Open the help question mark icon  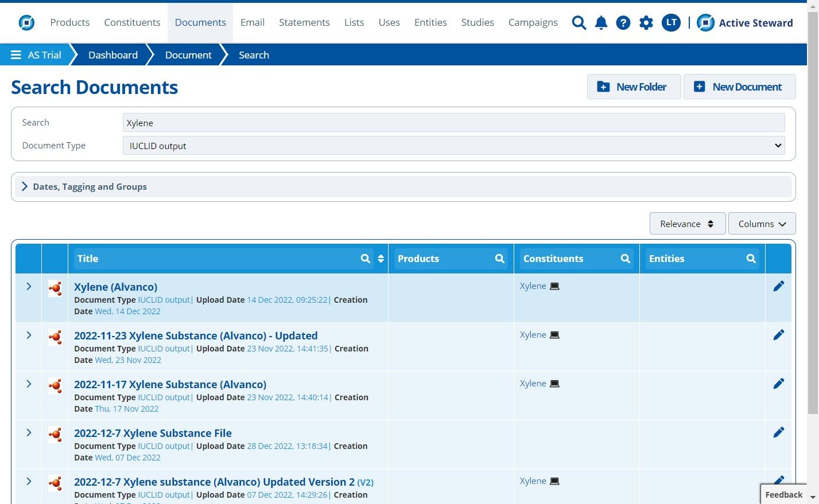(623, 23)
